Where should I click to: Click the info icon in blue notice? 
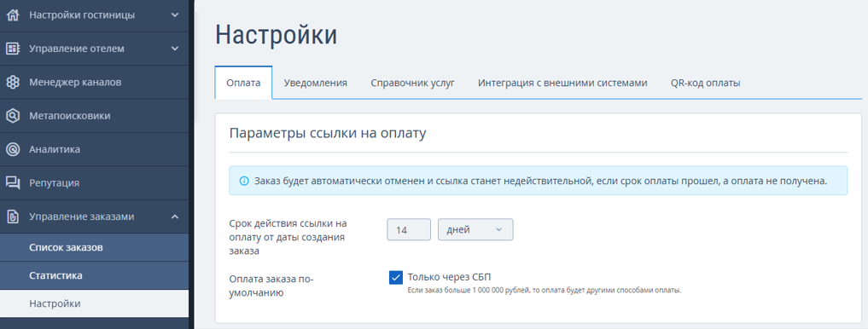[x=243, y=181]
